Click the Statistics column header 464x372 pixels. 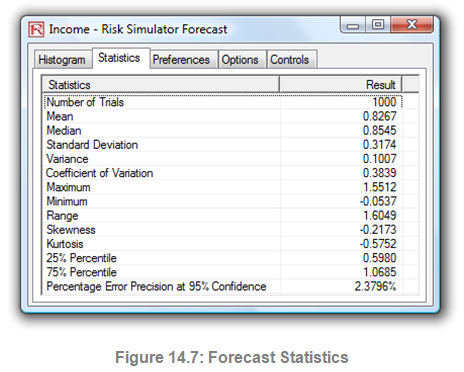pyautogui.click(x=161, y=85)
